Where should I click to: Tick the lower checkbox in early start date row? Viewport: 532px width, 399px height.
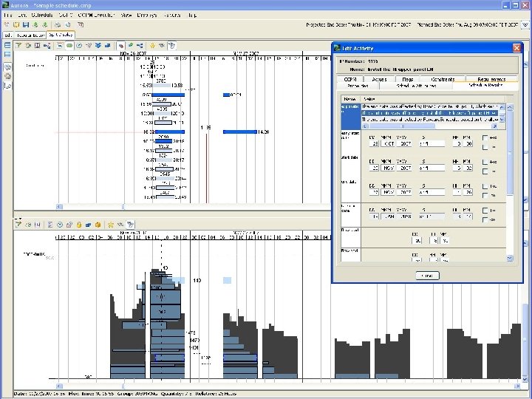tap(485, 147)
